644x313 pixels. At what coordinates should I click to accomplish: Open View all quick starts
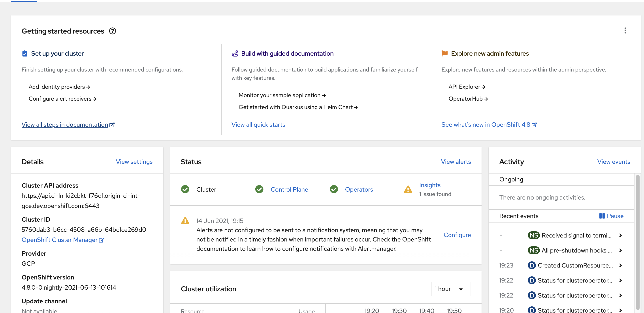coord(258,124)
